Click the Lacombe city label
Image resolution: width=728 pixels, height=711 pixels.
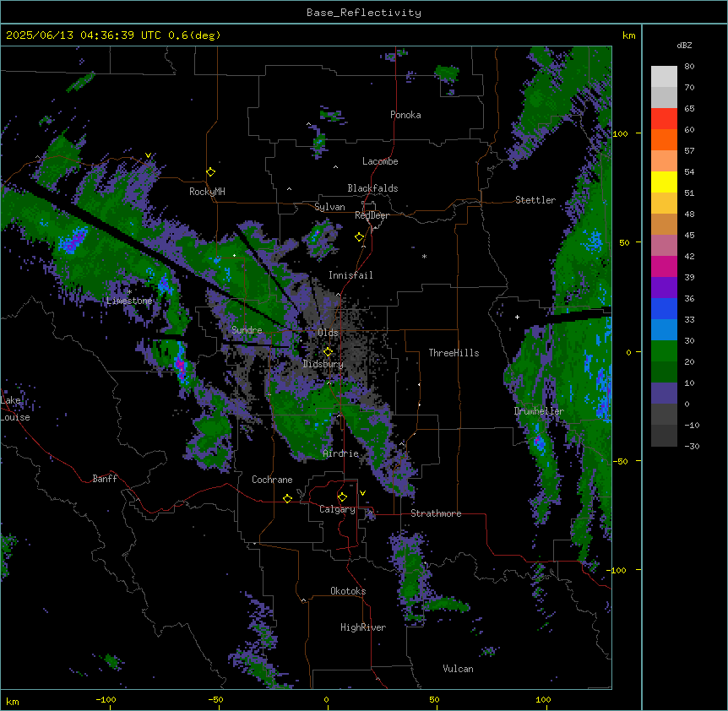point(380,161)
